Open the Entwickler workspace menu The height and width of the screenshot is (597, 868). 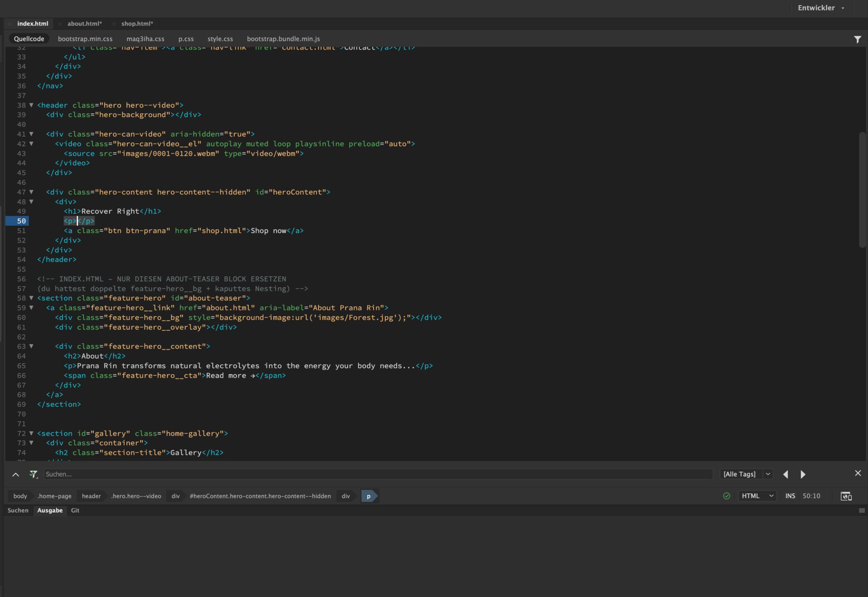pyautogui.click(x=821, y=8)
